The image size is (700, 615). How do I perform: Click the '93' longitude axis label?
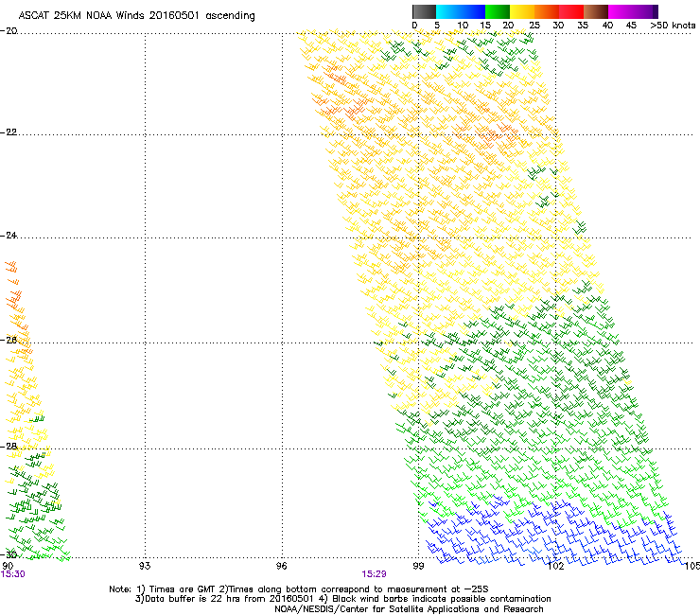tap(145, 566)
